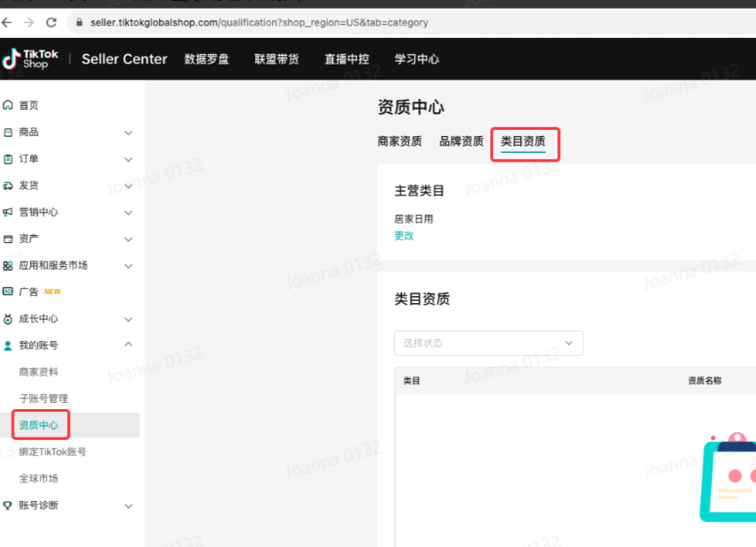Open 联盟带货 in the top navigation
Image resolution: width=756 pixels, height=547 pixels.
276,59
